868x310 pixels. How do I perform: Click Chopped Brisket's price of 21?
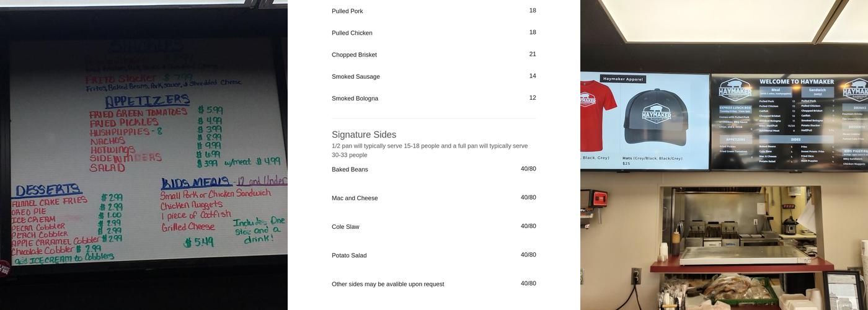(x=533, y=54)
